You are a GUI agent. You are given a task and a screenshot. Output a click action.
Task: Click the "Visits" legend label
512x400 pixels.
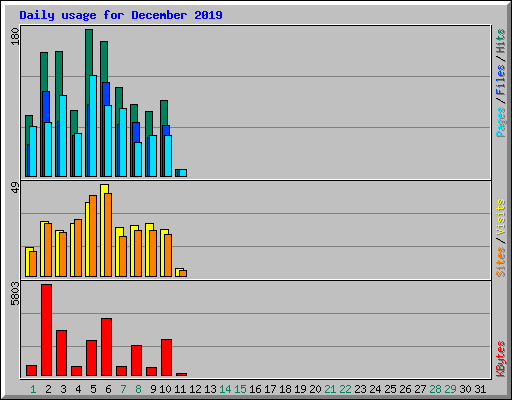(500, 218)
